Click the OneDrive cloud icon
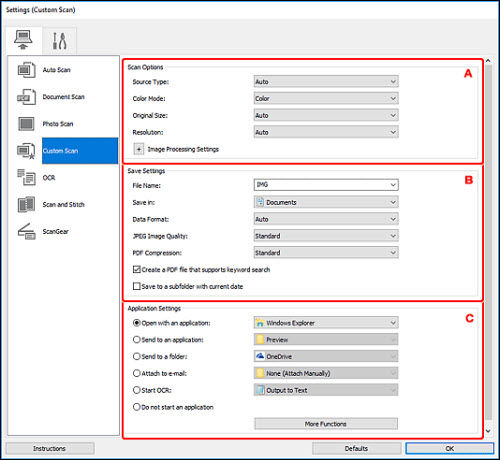500x460 pixels. (260, 356)
